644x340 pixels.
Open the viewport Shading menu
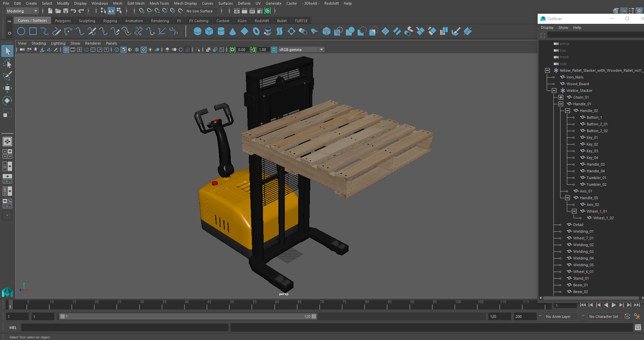[x=39, y=43]
